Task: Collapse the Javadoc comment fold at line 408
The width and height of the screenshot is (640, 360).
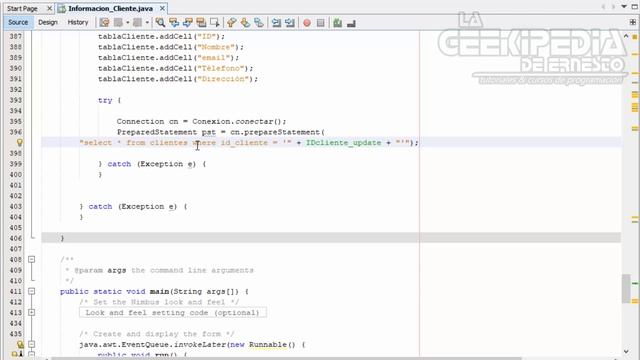Action: tap(31, 259)
